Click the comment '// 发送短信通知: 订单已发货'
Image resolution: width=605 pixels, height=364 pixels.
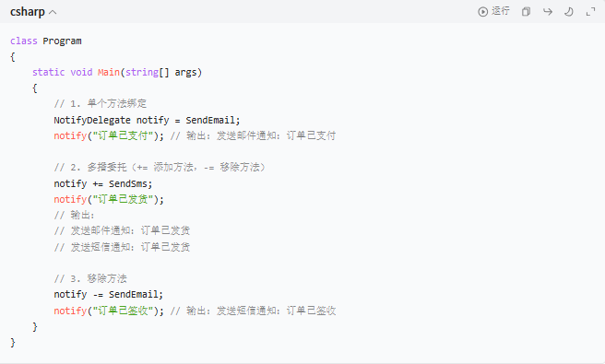122,247
